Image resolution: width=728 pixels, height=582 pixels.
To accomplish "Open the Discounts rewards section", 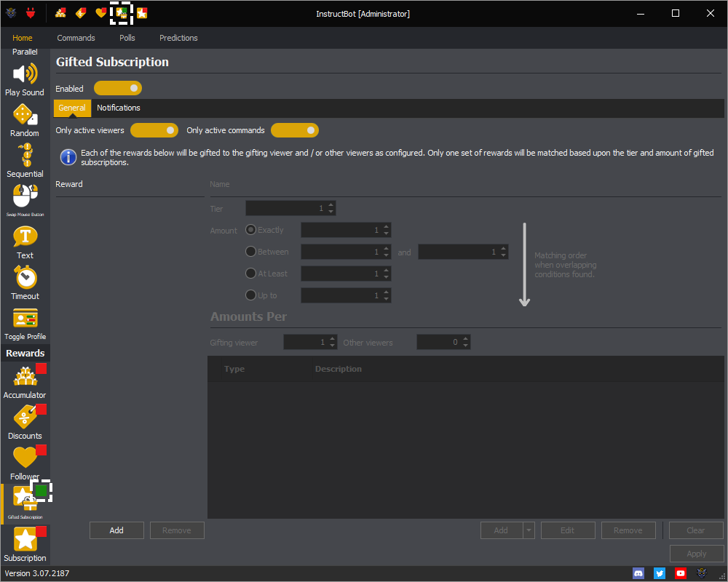I will [x=25, y=423].
